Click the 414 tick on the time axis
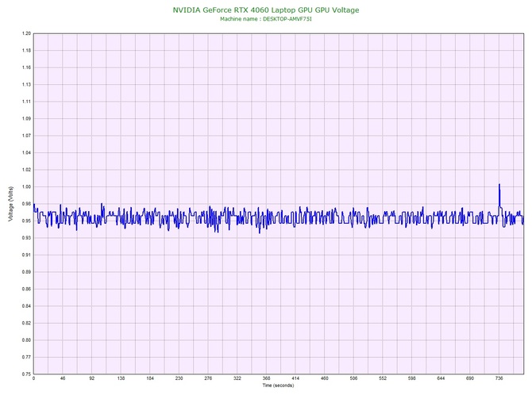Screen dimensions: 532x399 [x=295, y=378]
